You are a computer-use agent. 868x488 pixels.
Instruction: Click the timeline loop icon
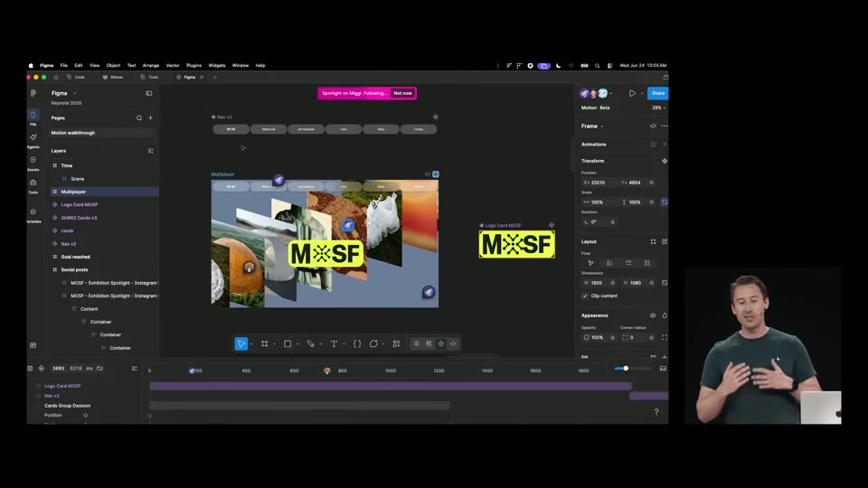click(99, 369)
